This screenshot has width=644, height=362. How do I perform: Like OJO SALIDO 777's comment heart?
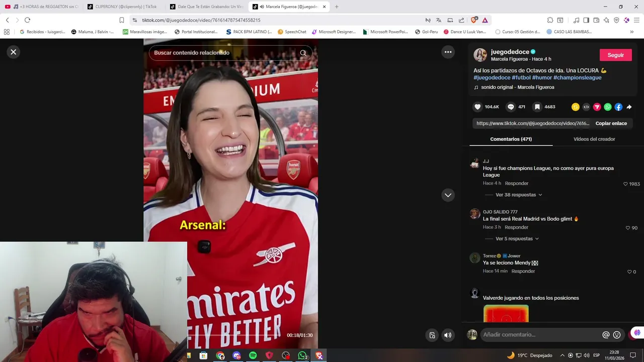coord(627,228)
